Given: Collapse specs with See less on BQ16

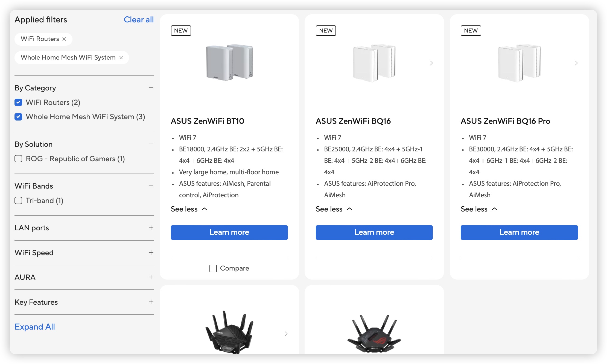Looking at the screenshot, I should click(334, 209).
